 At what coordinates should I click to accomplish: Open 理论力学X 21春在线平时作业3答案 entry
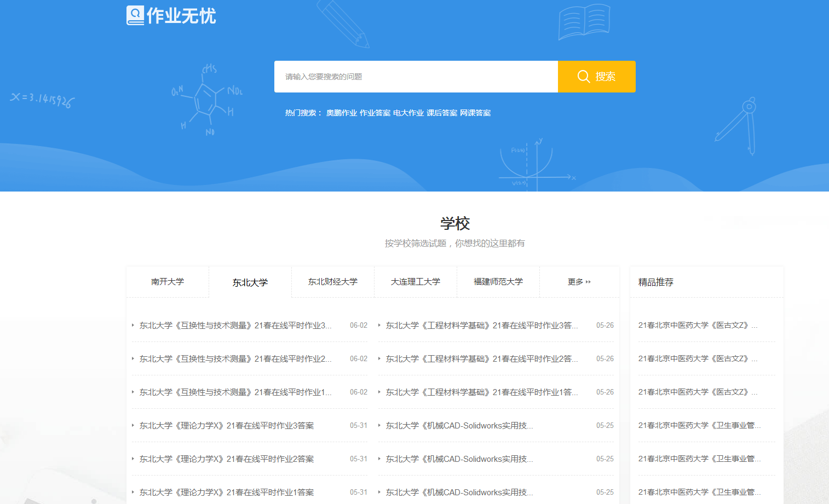(227, 425)
